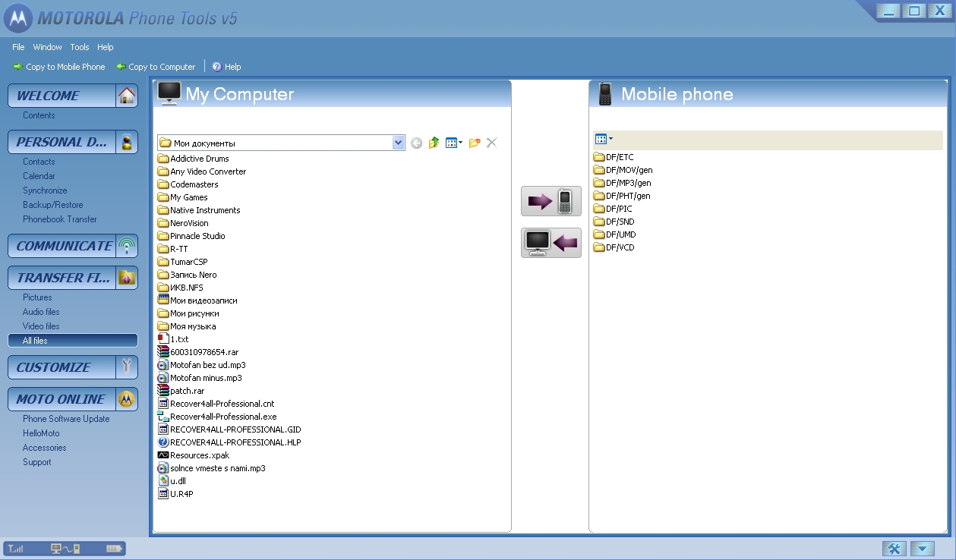Select the Моя музыка folder
Screen dimensions: 956x560
[187, 326]
